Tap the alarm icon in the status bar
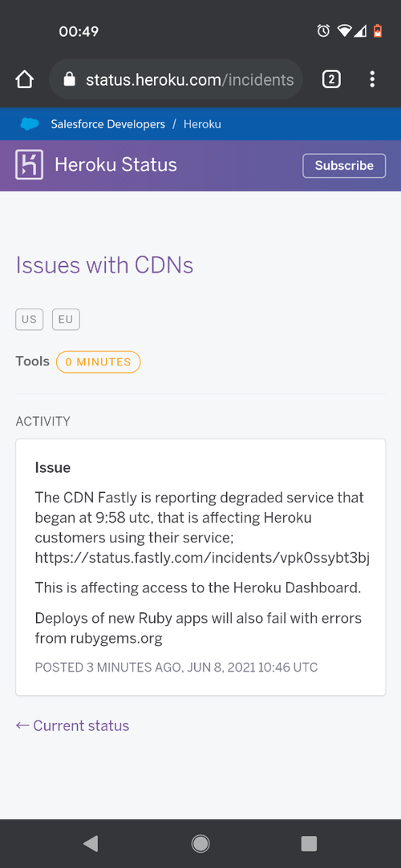Viewport: 401px width, 868px height. (323, 31)
